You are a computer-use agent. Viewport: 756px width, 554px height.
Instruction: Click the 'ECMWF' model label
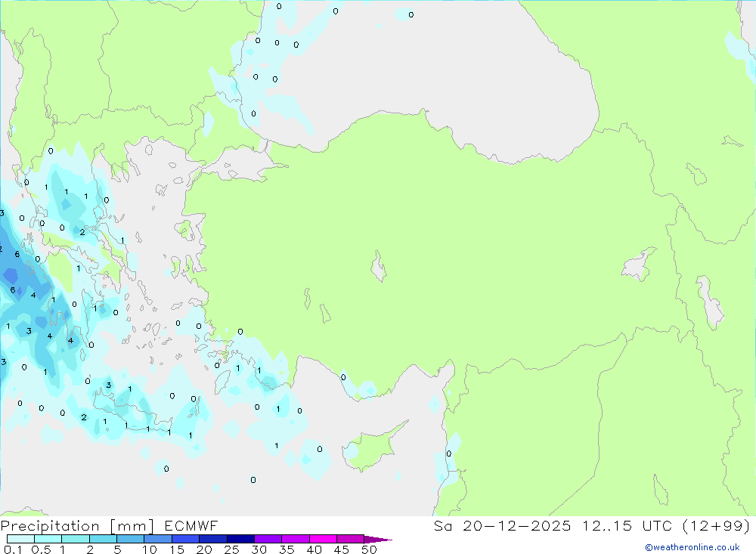pyautogui.click(x=191, y=526)
